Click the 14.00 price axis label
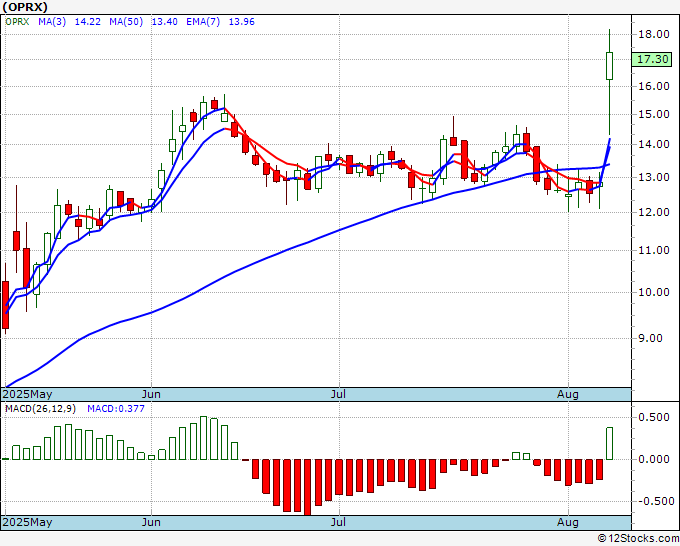 [x=654, y=144]
